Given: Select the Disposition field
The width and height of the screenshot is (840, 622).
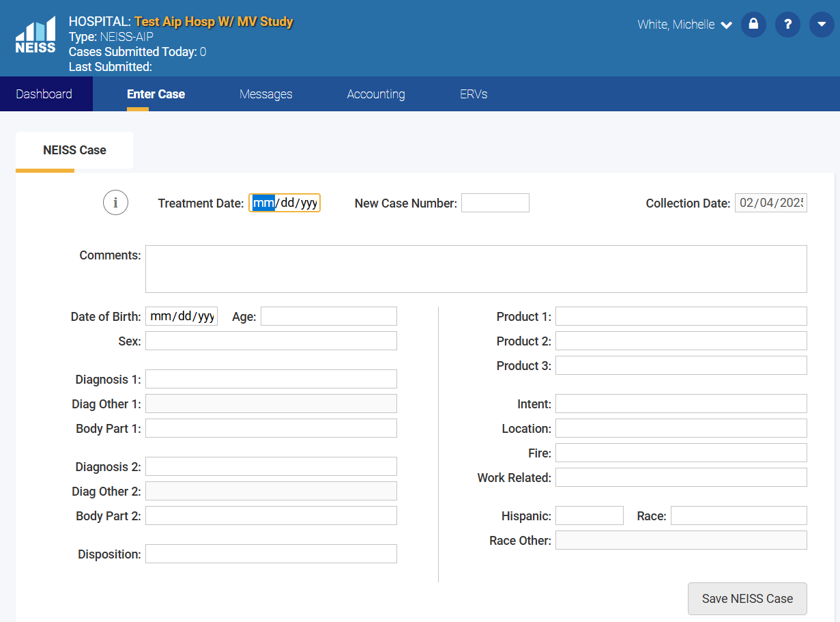Looking at the screenshot, I should (271, 554).
